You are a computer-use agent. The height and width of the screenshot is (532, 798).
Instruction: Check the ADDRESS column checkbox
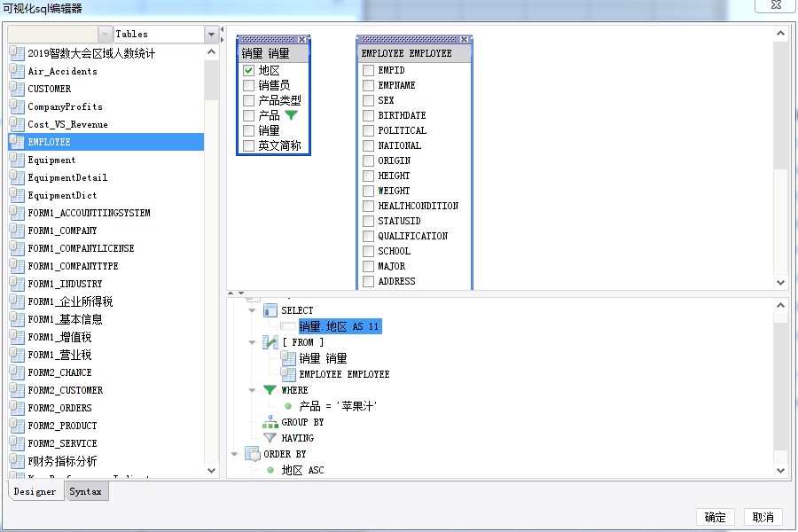[368, 281]
